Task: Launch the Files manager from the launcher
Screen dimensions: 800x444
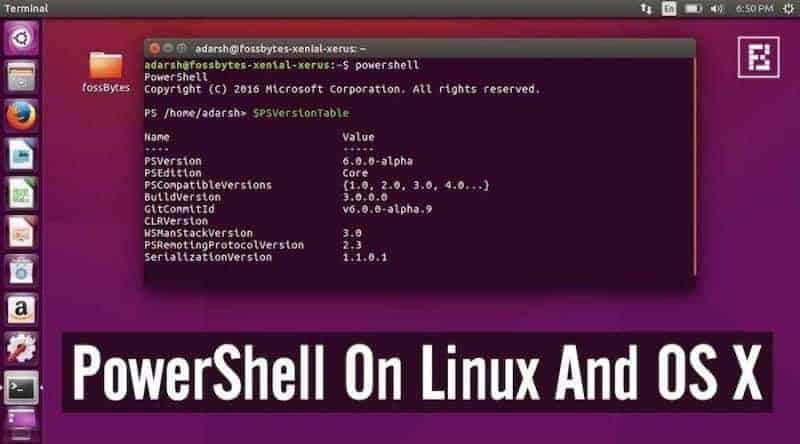Action: click(x=21, y=77)
